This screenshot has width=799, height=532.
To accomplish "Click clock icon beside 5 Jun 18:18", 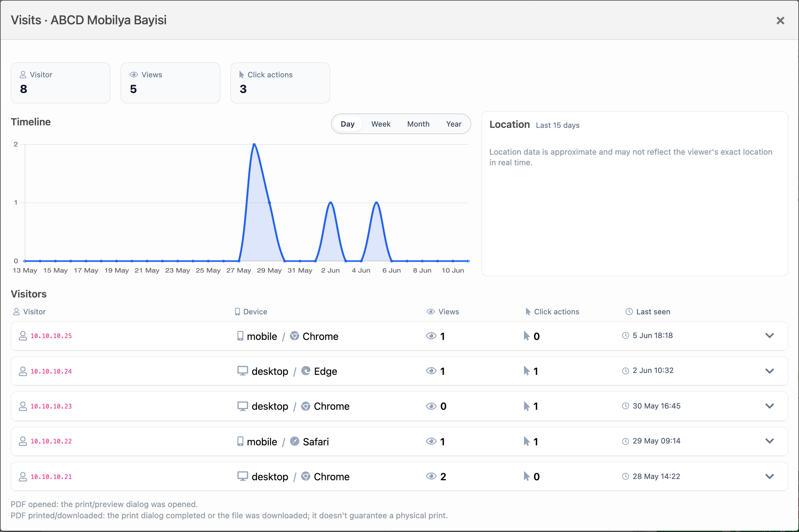I will (625, 336).
